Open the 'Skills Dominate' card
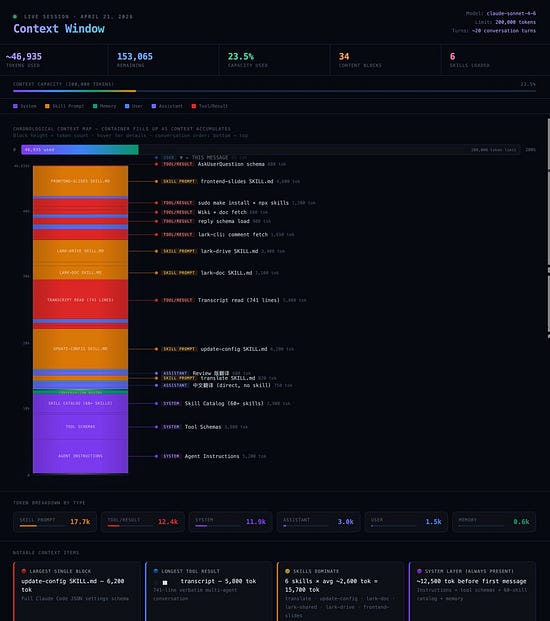The height and width of the screenshot is (621, 550). click(341, 591)
